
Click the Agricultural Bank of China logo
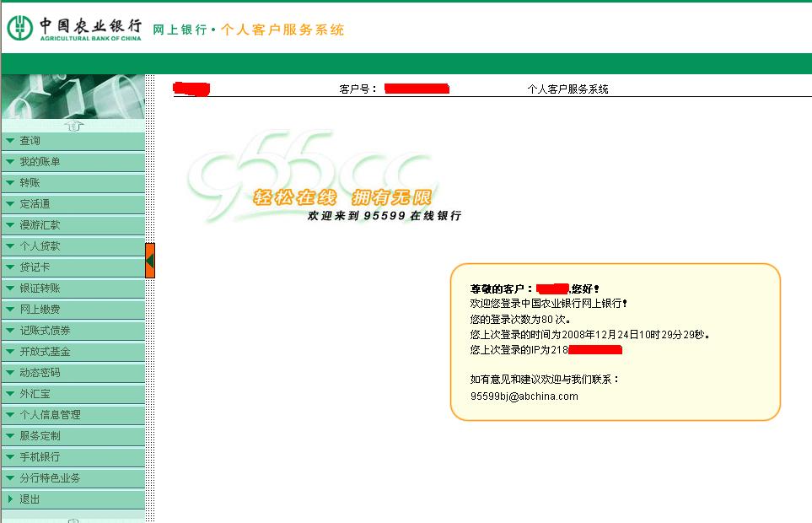click(x=74, y=28)
